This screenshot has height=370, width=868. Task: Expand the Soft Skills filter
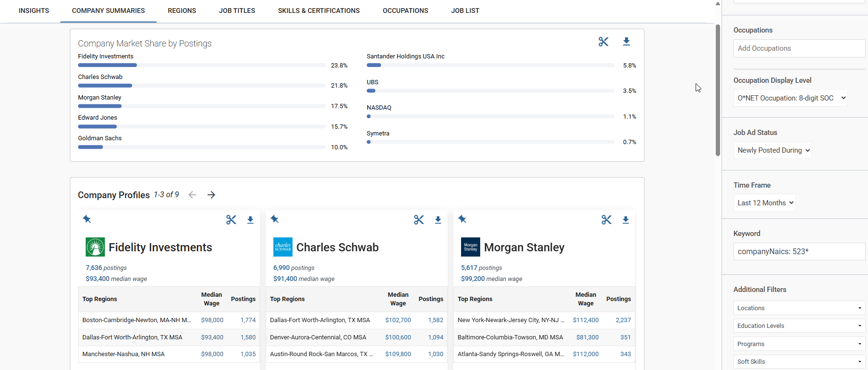(x=800, y=362)
